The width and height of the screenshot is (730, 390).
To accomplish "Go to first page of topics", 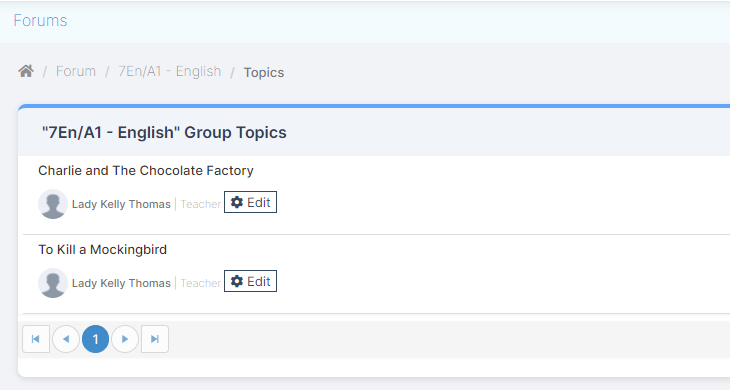I will [36, 339].
